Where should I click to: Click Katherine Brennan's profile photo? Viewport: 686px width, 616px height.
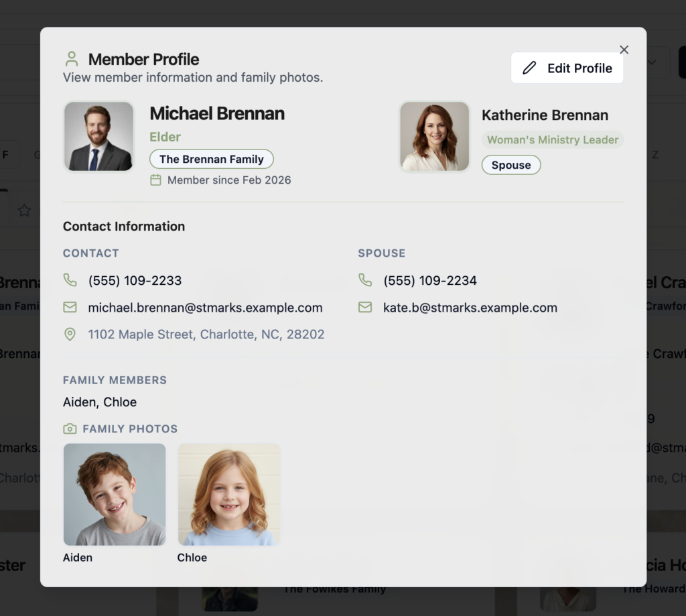434,136
